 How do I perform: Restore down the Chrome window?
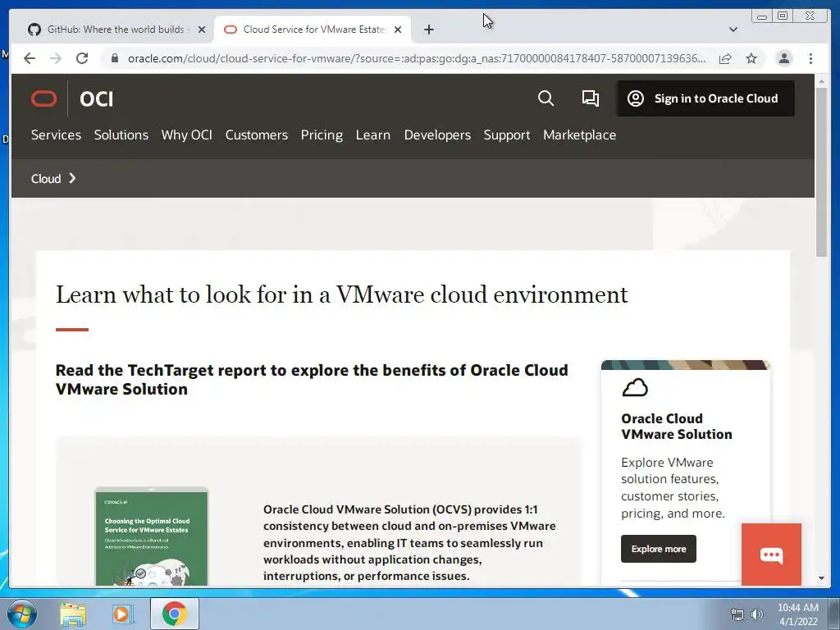783,16
